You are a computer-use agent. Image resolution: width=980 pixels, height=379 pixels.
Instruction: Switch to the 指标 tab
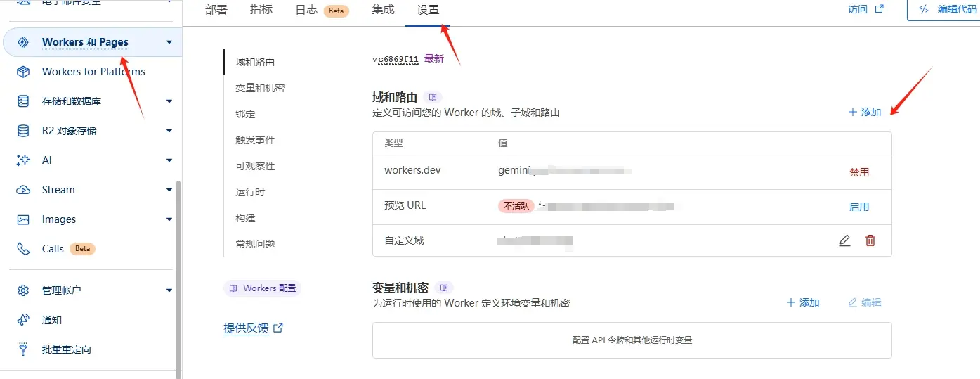pyautogui.click(x=261, y=10)
